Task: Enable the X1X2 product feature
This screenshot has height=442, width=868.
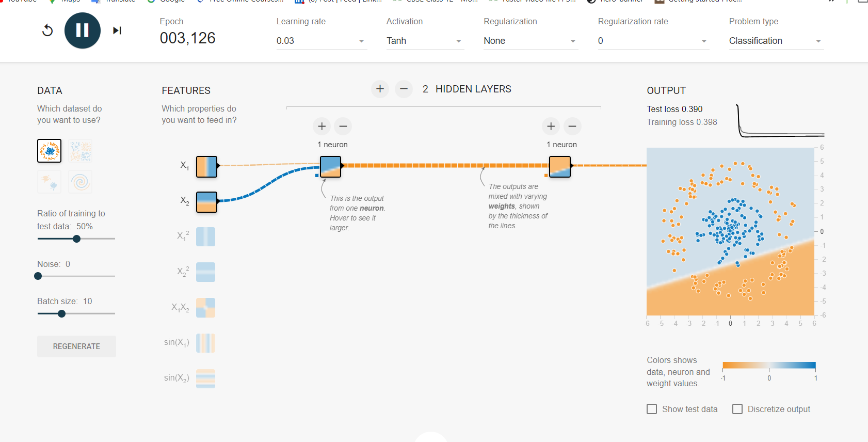Action: click(x=205, y=308)
